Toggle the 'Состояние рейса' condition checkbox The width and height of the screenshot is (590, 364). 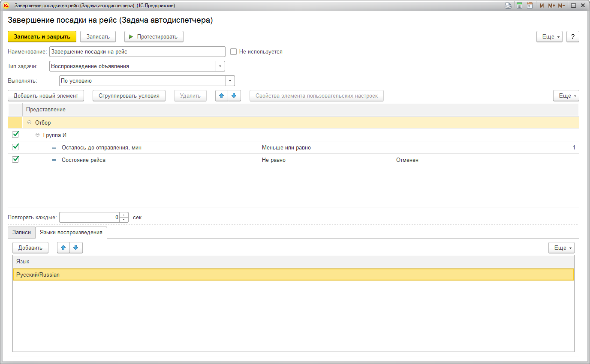pyautogui.click(x=15, y=160)
